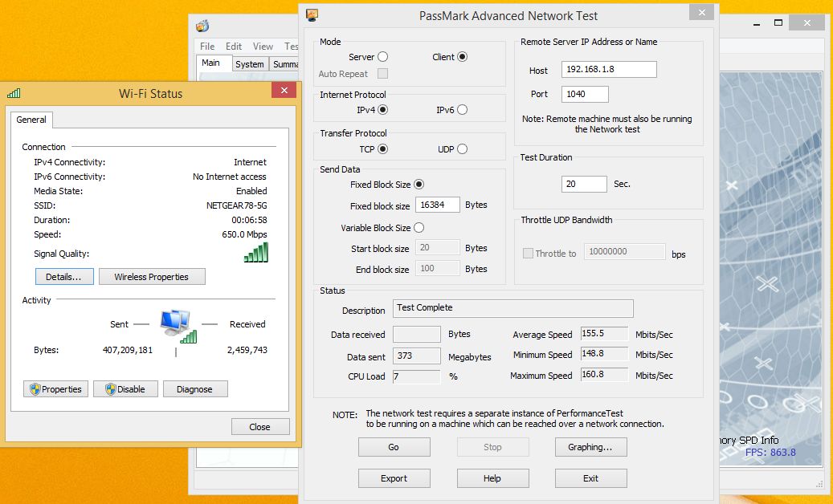Switch transfer protocol to UDP

[462, 148]
